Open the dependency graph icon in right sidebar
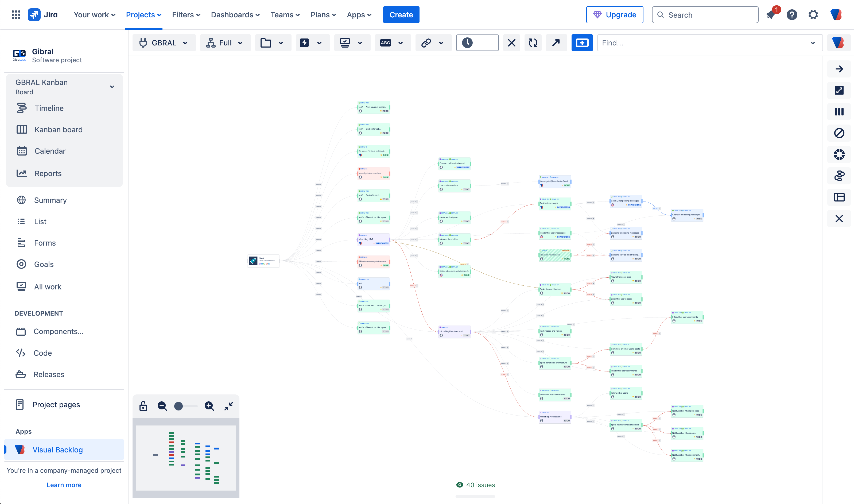Viewport: 854px width, 504px height. click(839, 176)
